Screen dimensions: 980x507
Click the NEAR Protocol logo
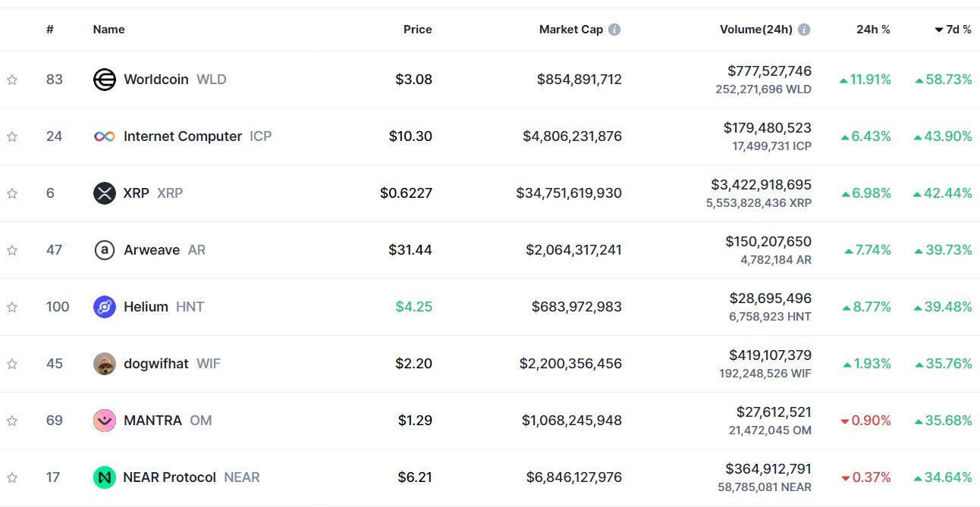(104, 477)
